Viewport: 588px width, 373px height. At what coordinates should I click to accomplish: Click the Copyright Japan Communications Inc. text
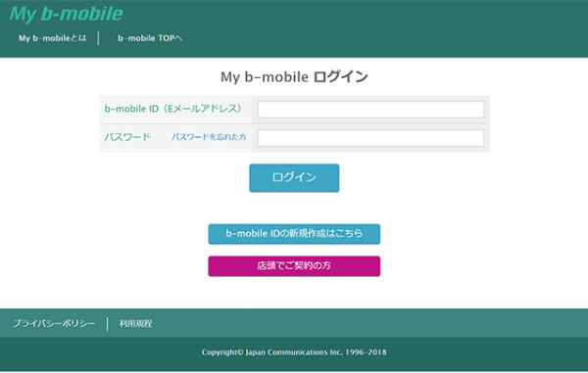coord(294,352)
